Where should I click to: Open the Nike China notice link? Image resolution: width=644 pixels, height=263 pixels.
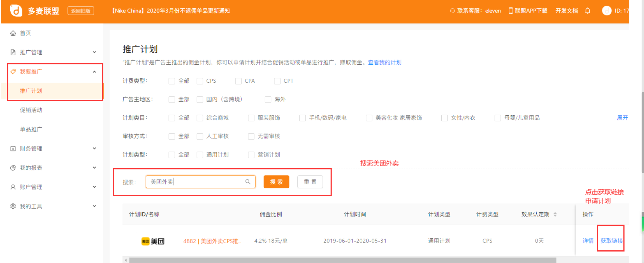(171, 11)
